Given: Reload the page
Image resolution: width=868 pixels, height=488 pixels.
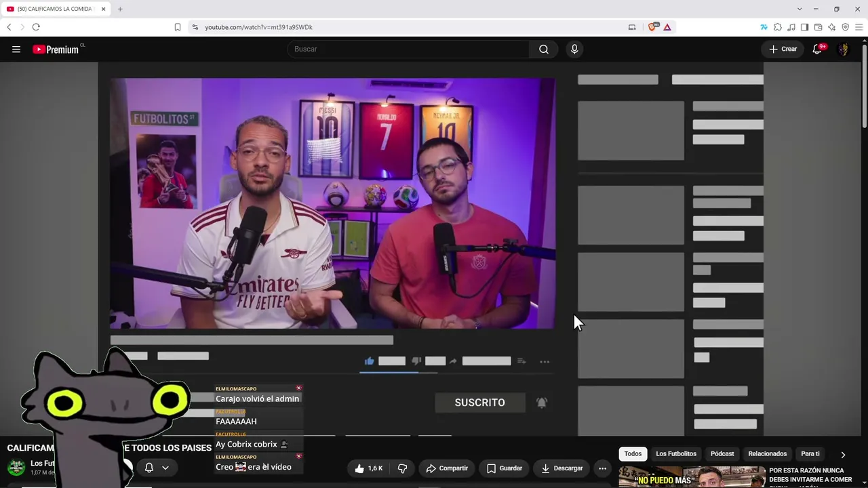Looking at the screenshot, I should [36, 27].
